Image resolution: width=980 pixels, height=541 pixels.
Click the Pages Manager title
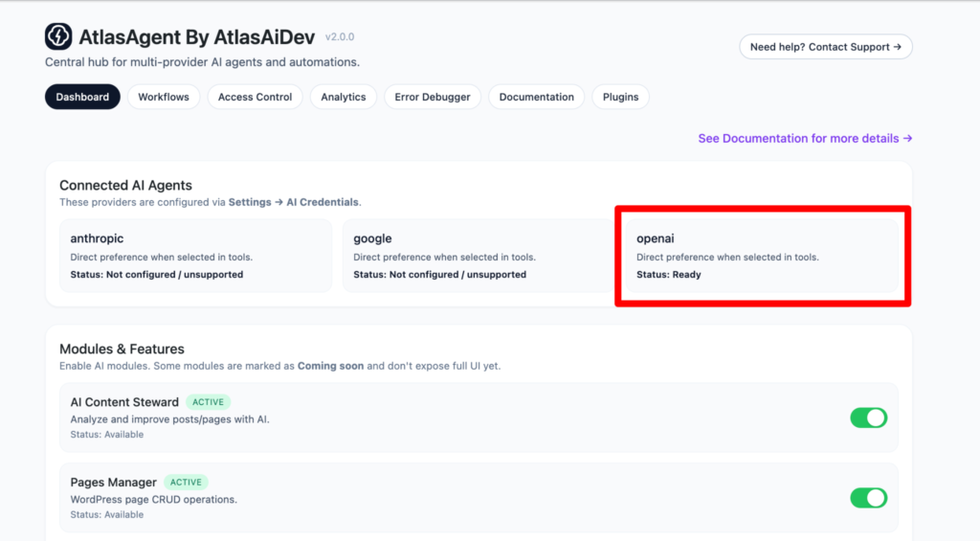pos(113,483)
